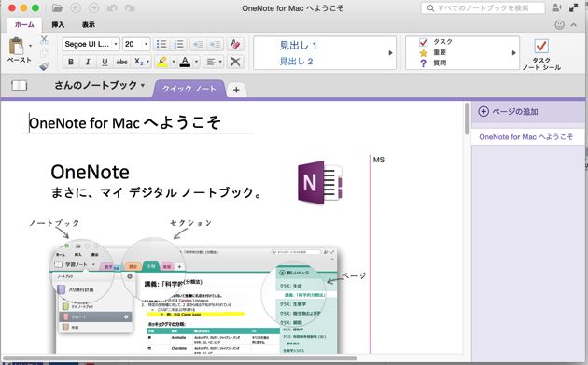Click the Copy icon below scissors
The image size is (588, 365).
(44, 53)
